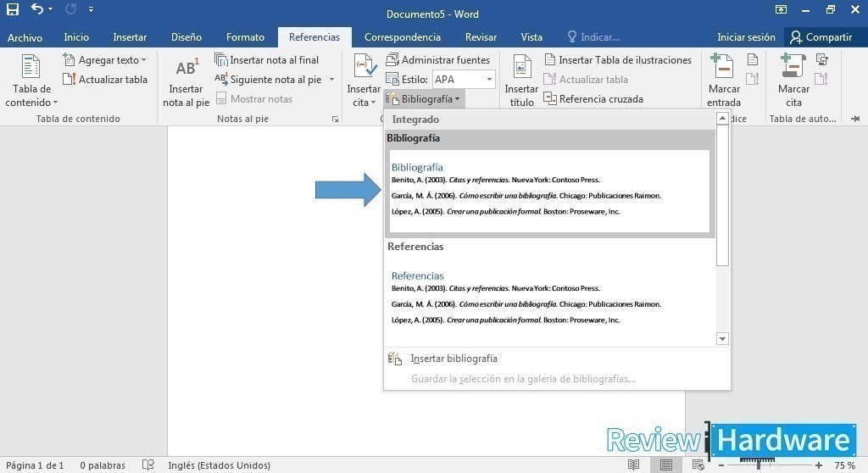Click the Redo icon in title bar
The height and width of the screenshot is (473, 868).
point(70,8)
